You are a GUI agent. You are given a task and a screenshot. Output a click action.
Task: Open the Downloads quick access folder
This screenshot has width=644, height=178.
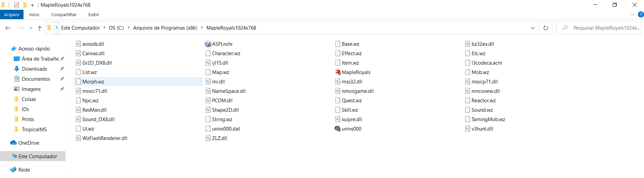[34, 69]
